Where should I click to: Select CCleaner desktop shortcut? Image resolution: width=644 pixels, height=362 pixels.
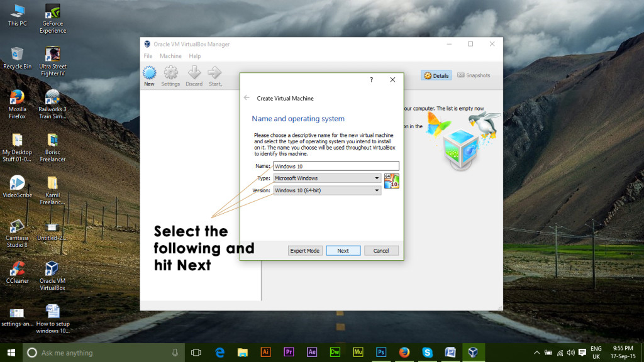click(17, 273)
